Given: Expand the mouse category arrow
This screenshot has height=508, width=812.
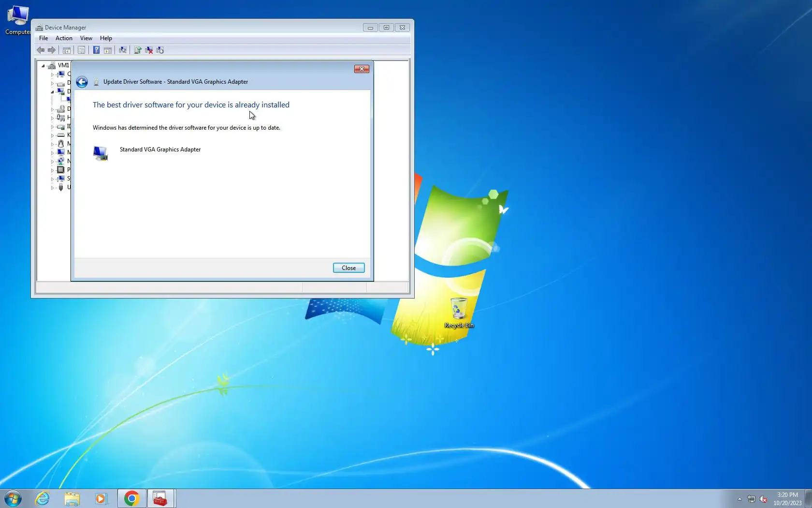Looking at the screenshot, I should (52, 144).
